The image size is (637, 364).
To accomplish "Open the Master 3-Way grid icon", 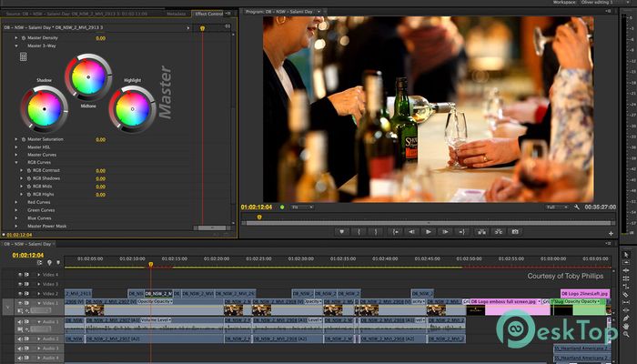I will [x=23, y=56].
